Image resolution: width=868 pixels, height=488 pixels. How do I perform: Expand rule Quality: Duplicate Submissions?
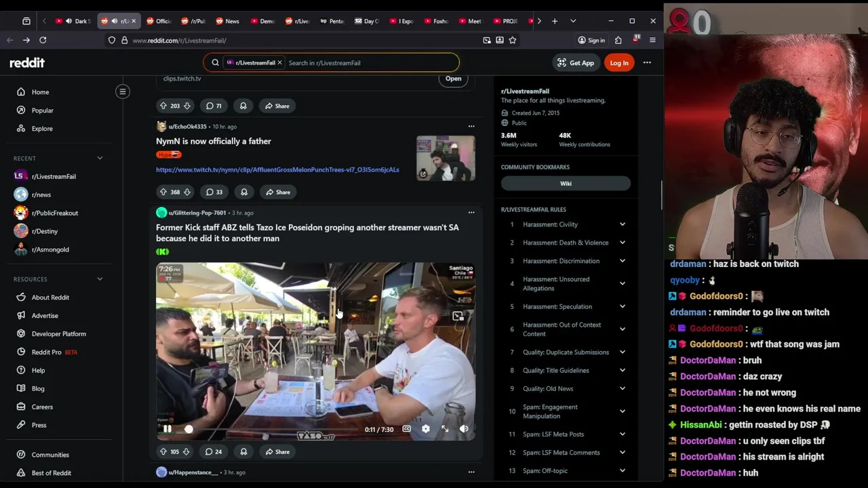click(x=622, y=352)
